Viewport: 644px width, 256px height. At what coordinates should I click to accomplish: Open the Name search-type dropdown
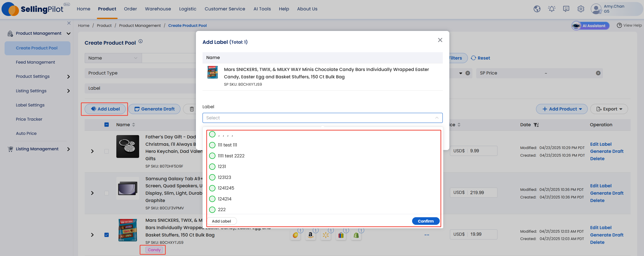[x=113, y=58]
